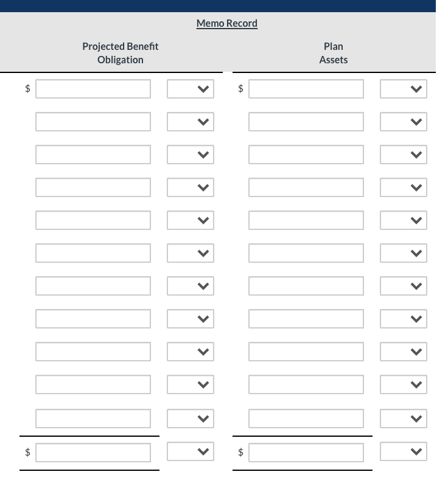Click the Projected Benefit Obligation total field
This screenshot has width=448, height=483.
(93, 453)
